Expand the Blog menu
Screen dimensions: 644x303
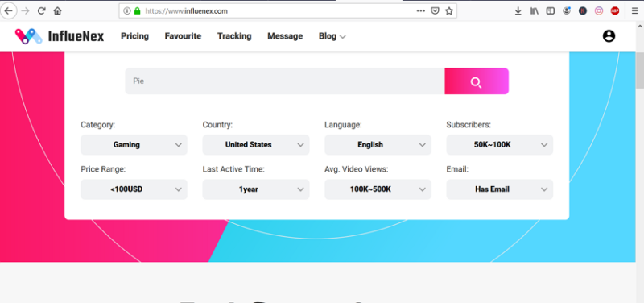[x=332, y=36]
